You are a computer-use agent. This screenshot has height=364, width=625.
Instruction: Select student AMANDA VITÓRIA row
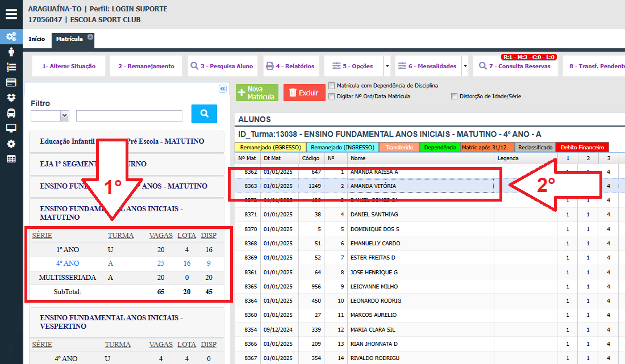click(430, 186)
